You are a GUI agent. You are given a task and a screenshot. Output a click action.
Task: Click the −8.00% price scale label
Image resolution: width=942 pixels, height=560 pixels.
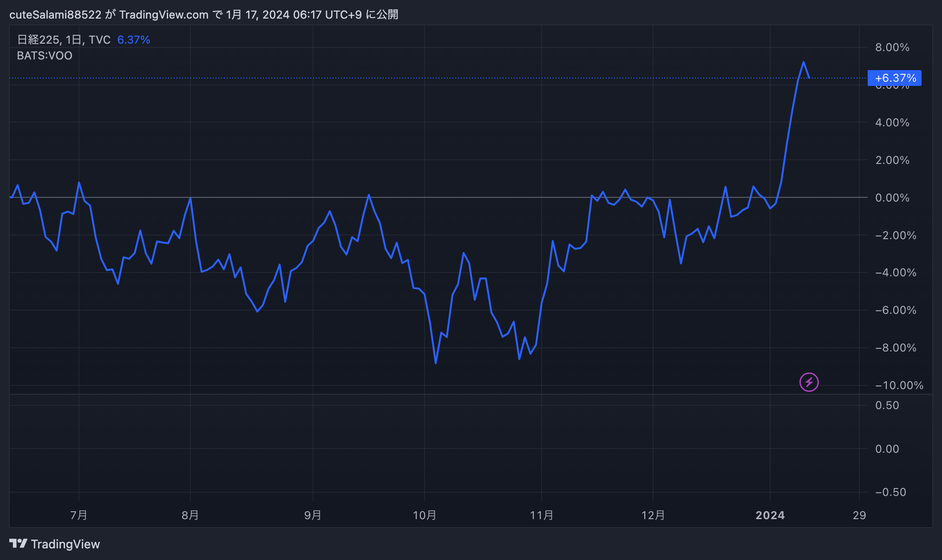(896, 348)
